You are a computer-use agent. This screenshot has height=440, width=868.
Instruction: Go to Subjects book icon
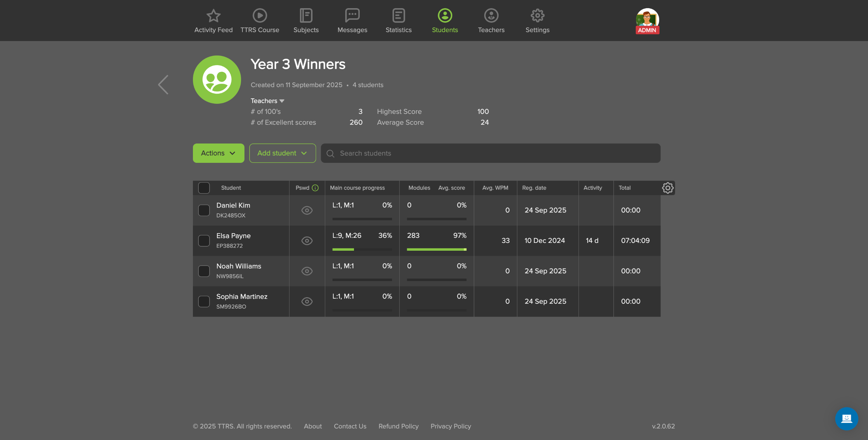306,16
